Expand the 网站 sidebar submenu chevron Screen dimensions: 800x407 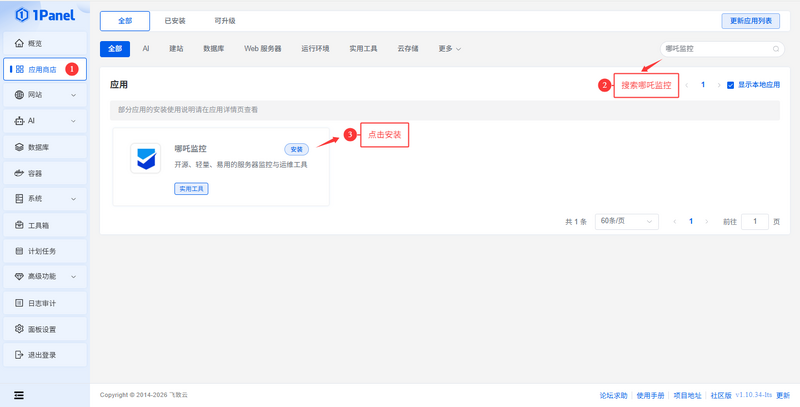click(x=73, y=95)
